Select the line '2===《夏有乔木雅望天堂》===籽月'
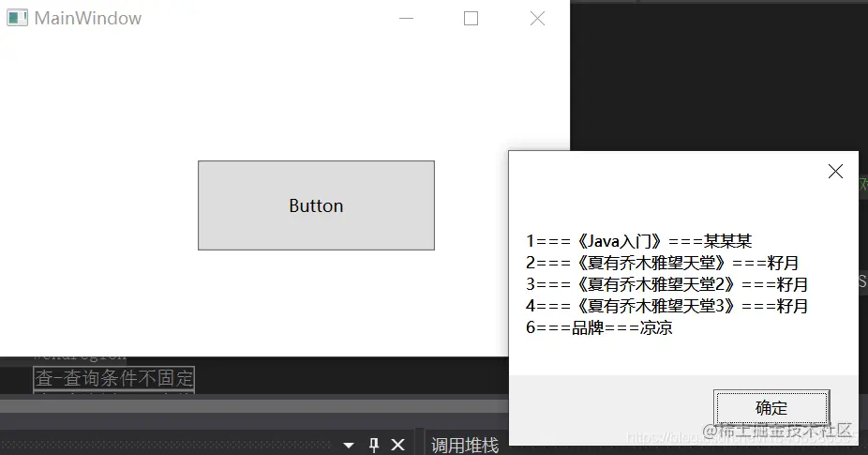The image size is (868, 455). pyautogui.click(x=662, y=263)
